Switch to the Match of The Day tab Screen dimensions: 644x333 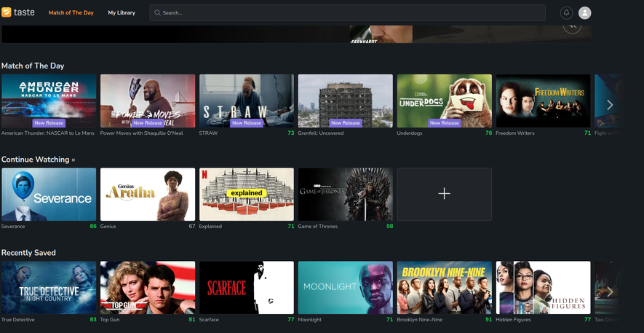coord(71,13)
